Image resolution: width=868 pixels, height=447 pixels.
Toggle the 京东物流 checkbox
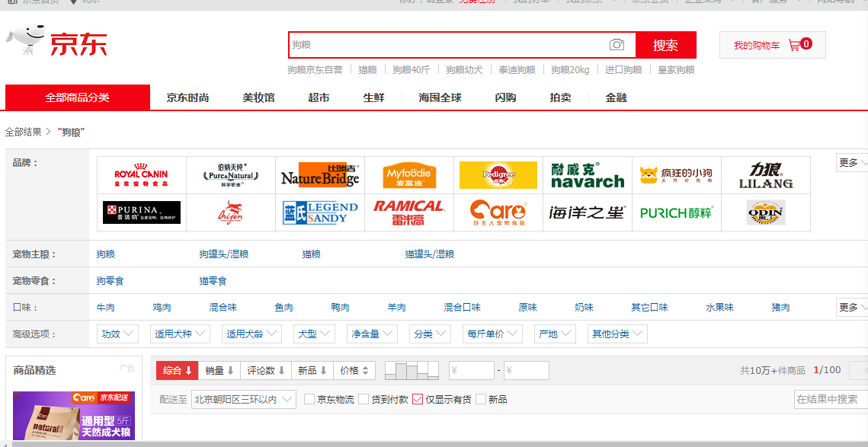coord(309,399)
